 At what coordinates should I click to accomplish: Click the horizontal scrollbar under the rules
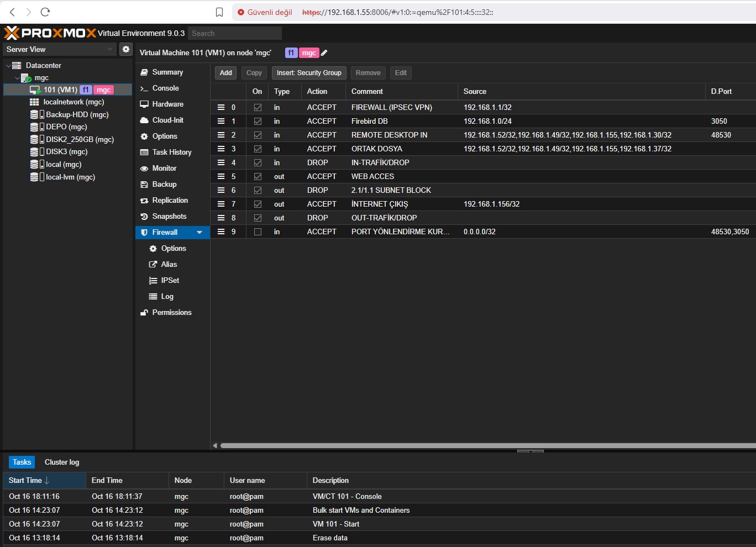coord(486,445)
